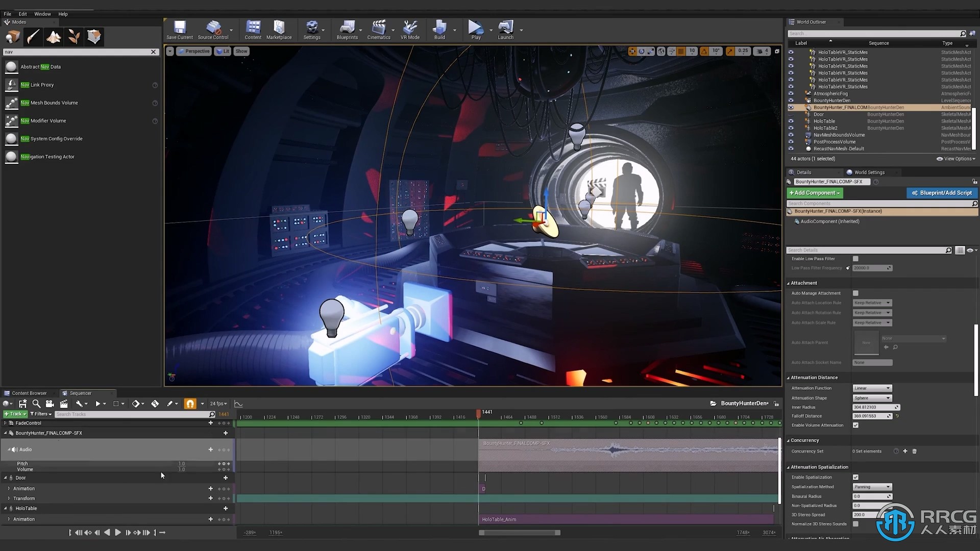Click the Play button in toolbar
This screenshot has width=980, height=551.
pos(475,29)
